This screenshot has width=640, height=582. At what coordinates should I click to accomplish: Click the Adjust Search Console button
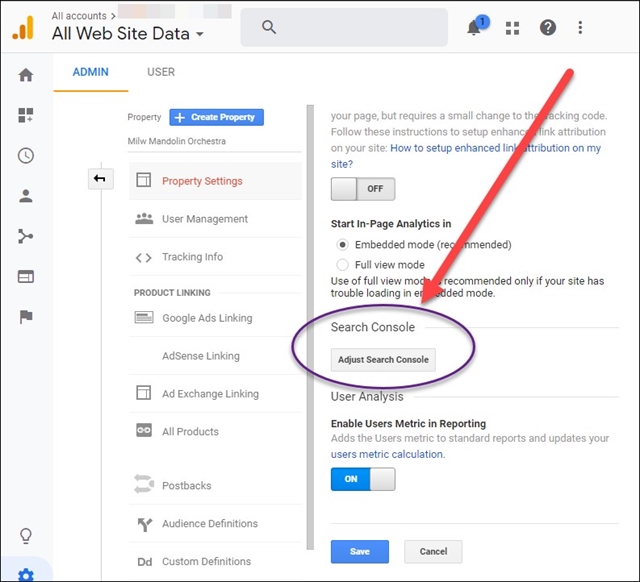point(383,360)
